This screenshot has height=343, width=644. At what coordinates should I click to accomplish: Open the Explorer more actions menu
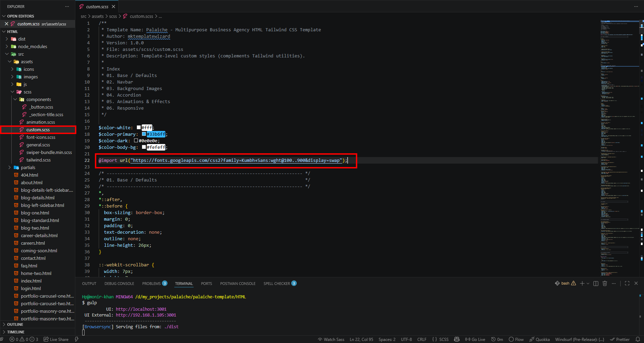click(x=67, y=7)
